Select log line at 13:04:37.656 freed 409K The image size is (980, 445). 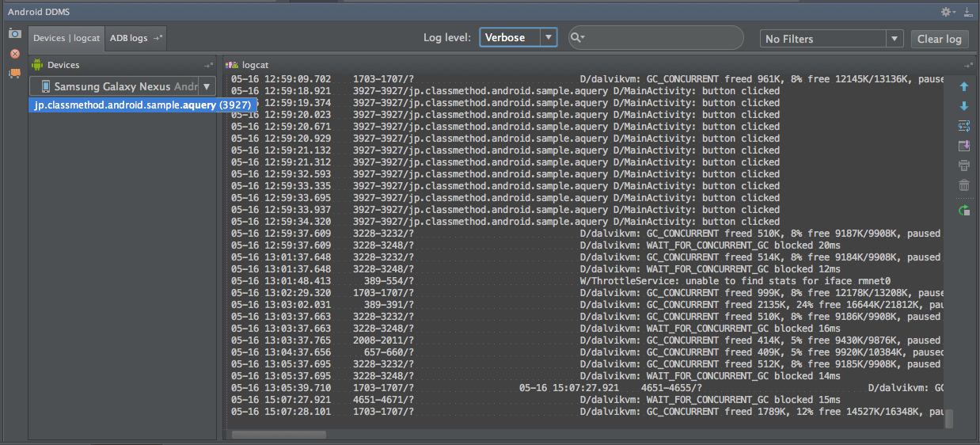[587, 352]
